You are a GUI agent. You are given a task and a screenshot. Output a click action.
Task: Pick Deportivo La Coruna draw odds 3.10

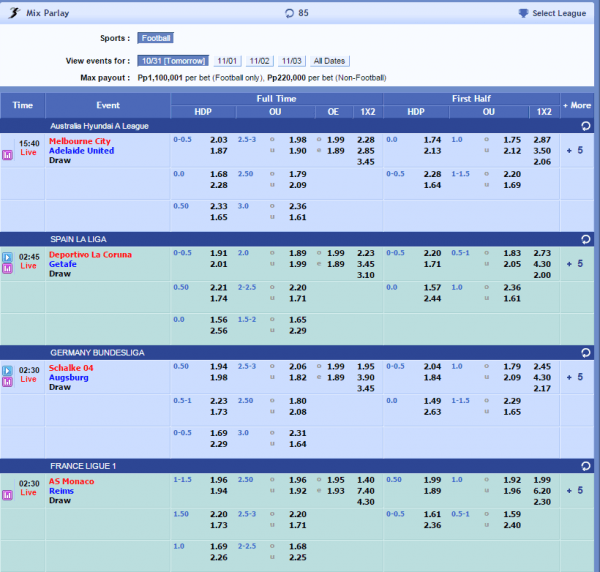pyautogui.click(x=366, y=275)
